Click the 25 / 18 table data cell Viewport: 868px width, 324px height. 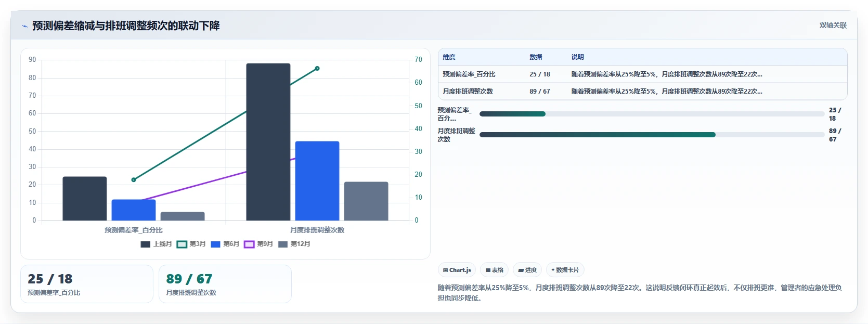pos(540,74)
